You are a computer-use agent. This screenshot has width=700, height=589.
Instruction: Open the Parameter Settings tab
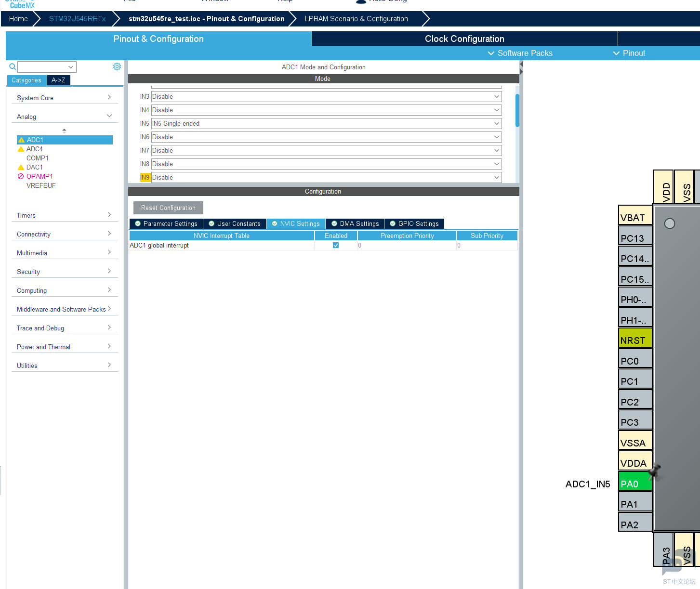click(x=166, y=224)
